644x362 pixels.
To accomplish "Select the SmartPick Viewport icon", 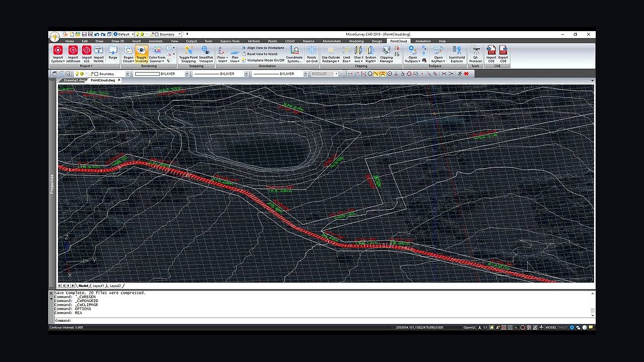I will pos(206,50).
